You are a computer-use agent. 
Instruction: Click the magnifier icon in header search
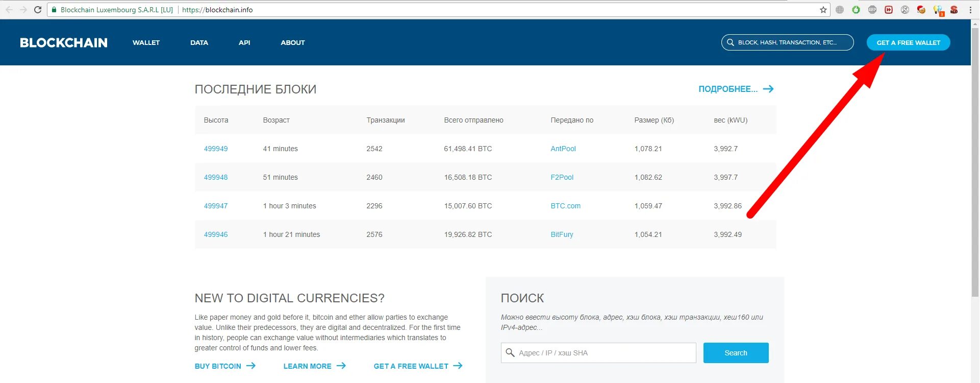(x=731, y=42)
